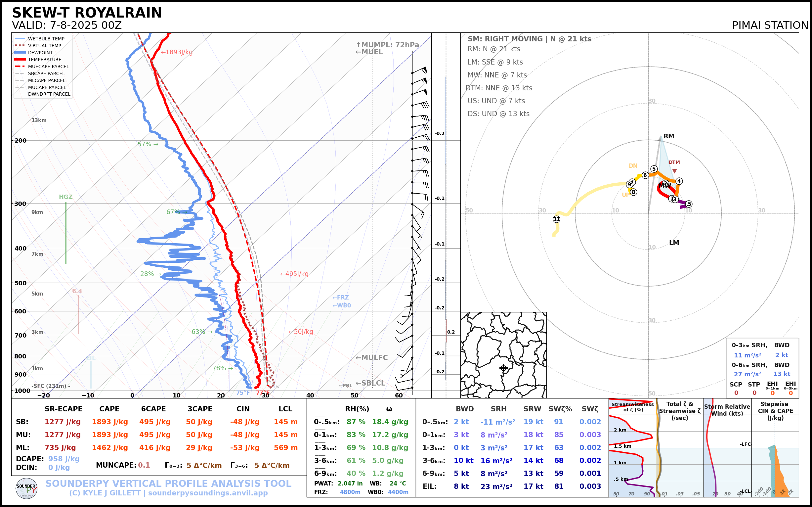Click the DTM triangle marker on the hodograph
812x507 pixels.
[x=674, y=171]
